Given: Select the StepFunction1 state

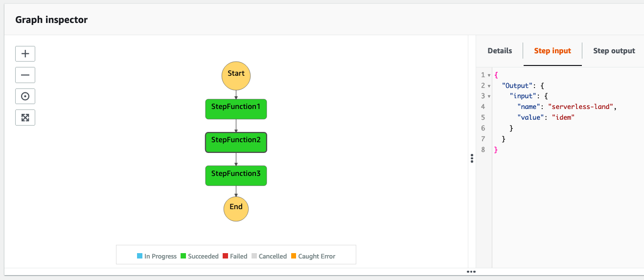Looking at the screenshot, I should (x=236, y=109).
